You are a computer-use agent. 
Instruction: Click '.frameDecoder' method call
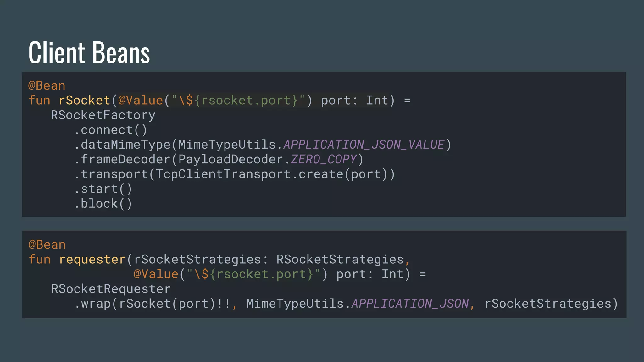coord(122,159)
